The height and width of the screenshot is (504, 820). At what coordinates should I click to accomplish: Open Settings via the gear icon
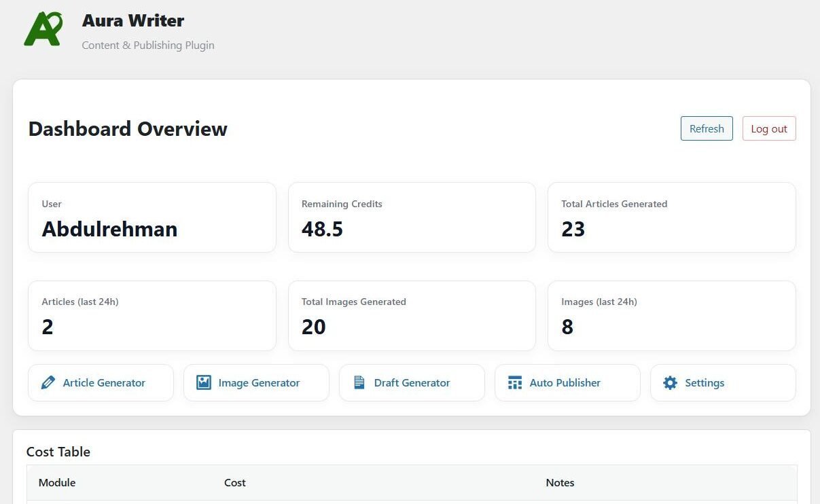[x=670, y=382]
